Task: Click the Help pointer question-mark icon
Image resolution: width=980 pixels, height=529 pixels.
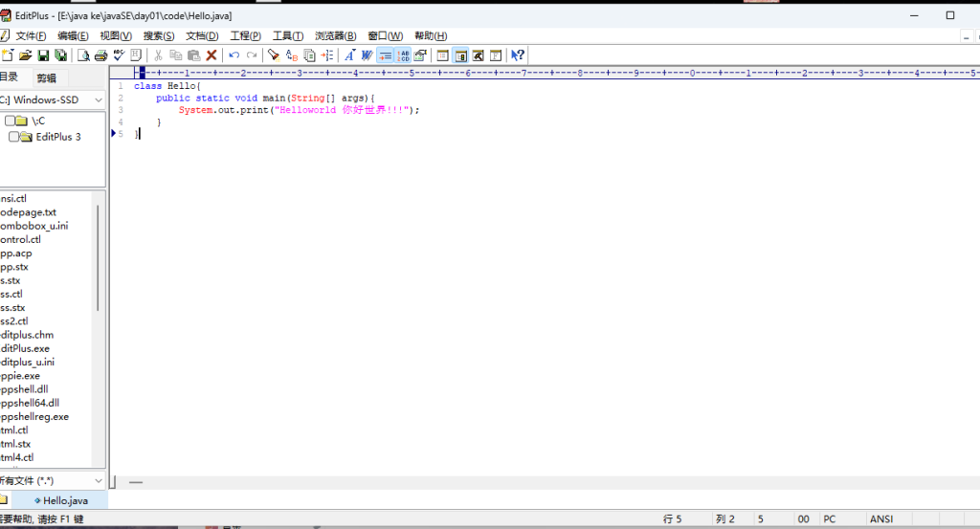Action: click(518, 55)
